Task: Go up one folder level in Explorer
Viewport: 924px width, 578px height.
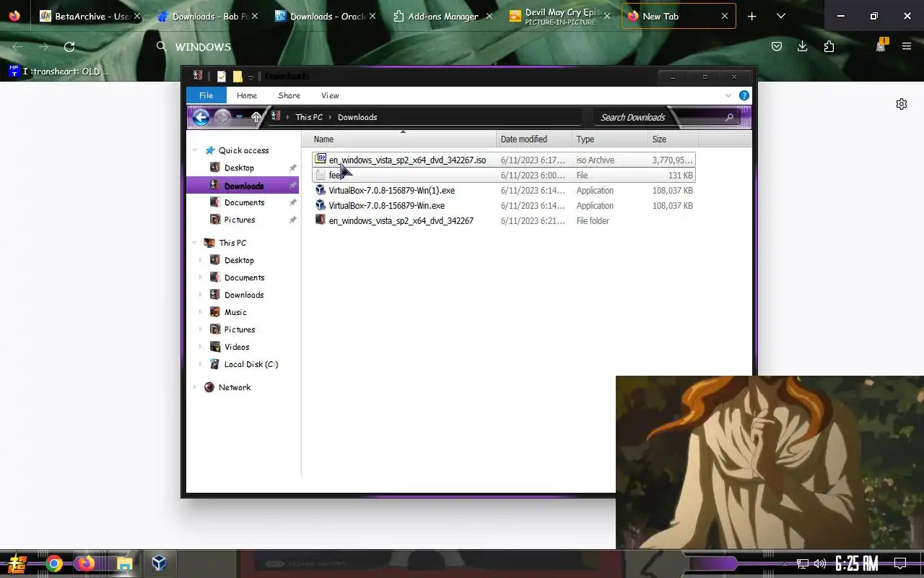Action: click(256, 117)
